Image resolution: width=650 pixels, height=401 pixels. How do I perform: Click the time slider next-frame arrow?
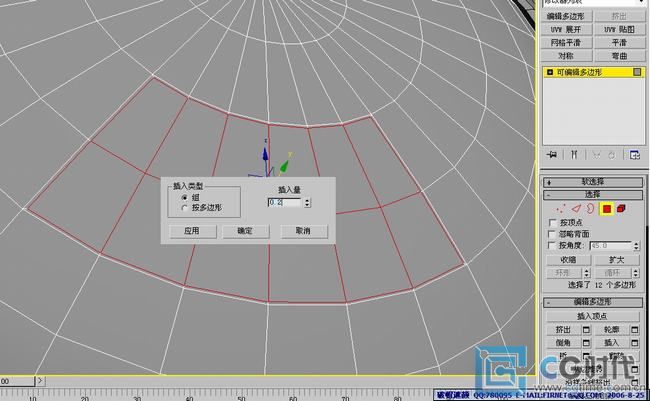(40, 380)
